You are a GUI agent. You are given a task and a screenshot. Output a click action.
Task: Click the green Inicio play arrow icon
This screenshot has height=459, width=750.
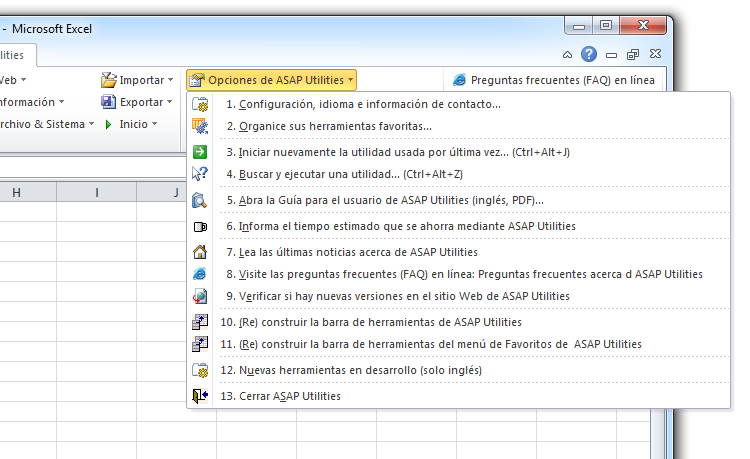tap(109, 124)
